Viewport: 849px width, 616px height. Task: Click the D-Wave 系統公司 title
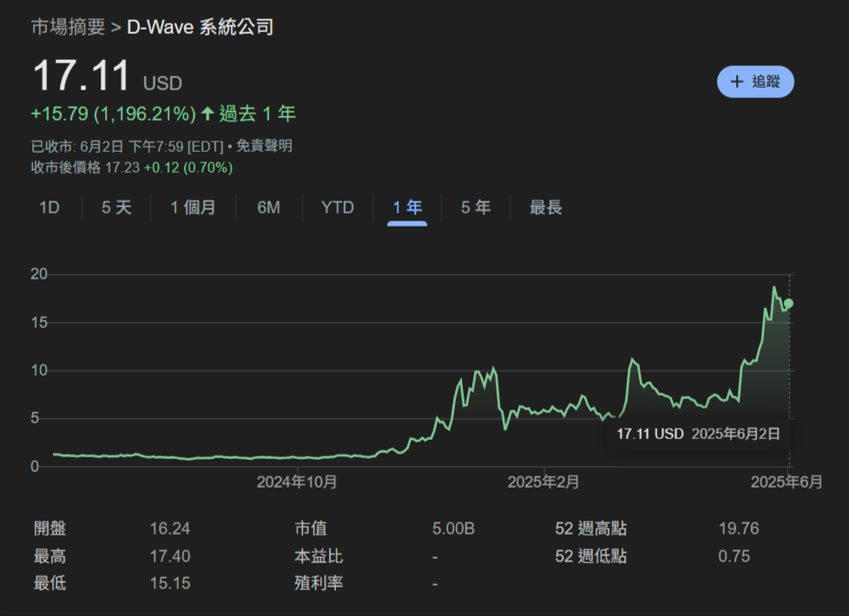[x=200, y=27]
